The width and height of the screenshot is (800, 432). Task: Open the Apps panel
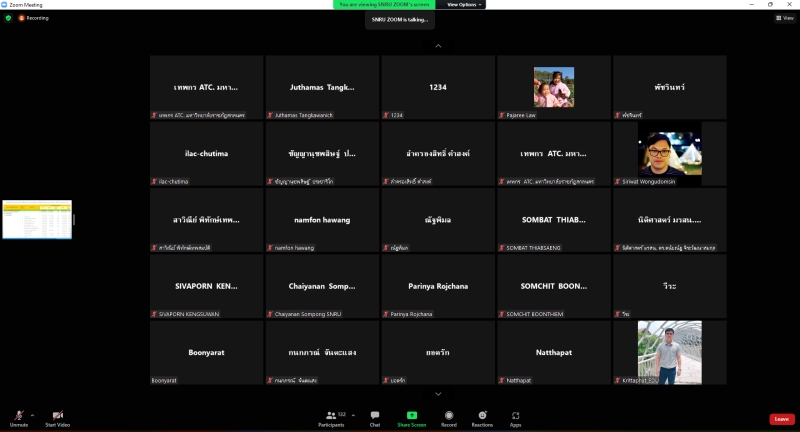click(x=516, y=416)
